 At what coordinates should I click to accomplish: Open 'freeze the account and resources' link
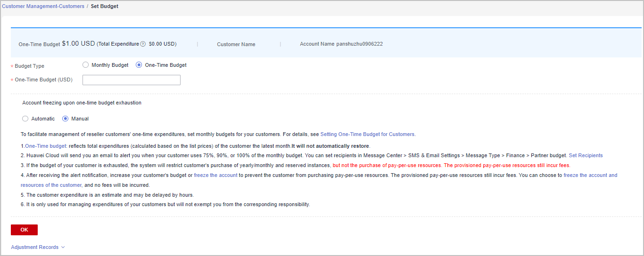(589, 175)
